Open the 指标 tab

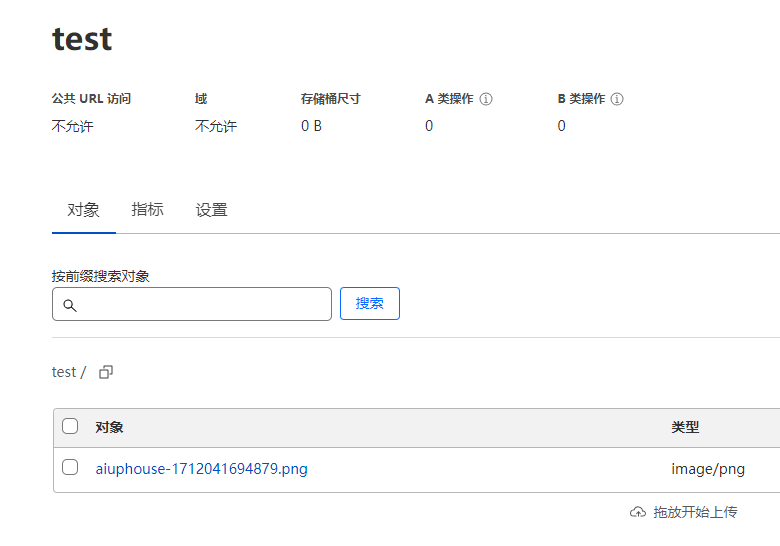(147, 210)
